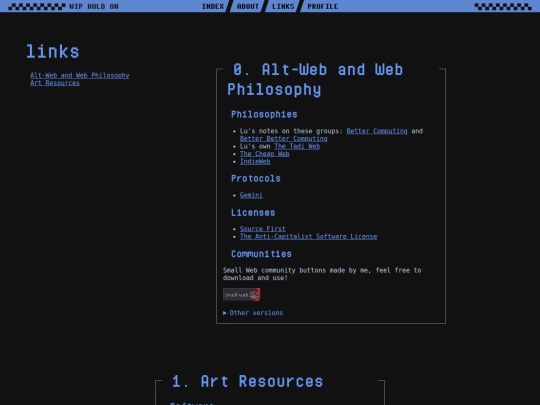Click the 0. Alt-Web and Web Philosophy heading
This screenshot has height=405, width=540.
click(x=315, y=80)
